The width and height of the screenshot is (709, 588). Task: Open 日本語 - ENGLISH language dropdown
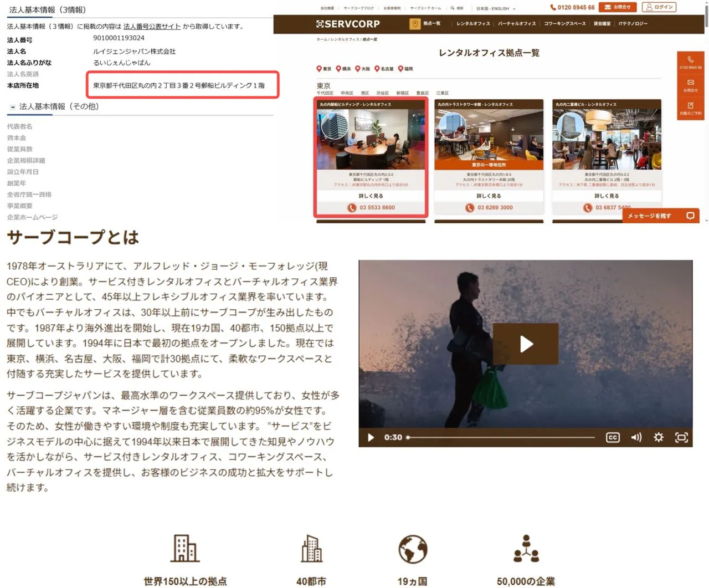click(x=496, y=8)
